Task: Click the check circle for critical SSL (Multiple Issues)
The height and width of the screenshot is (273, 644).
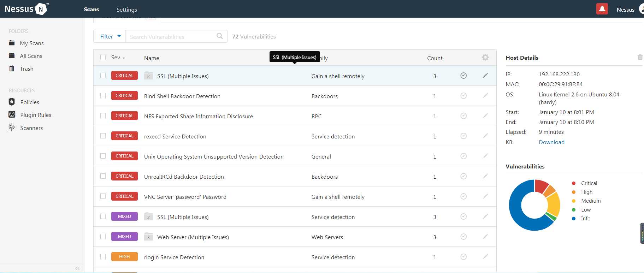Action: [463, 76]
